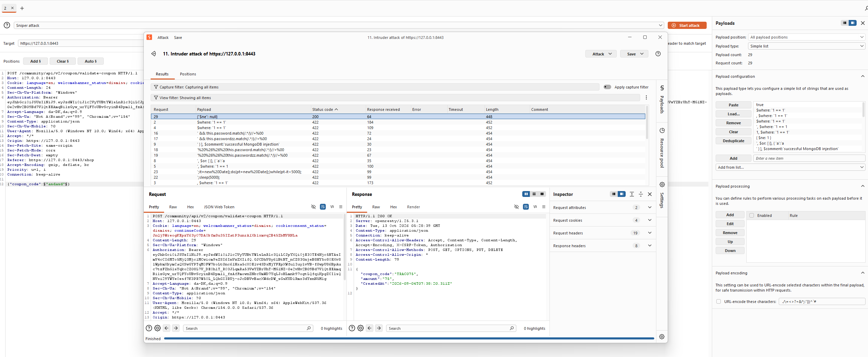Open the Payload type dropdown
The image size is (868, 357).
[806, 46]
